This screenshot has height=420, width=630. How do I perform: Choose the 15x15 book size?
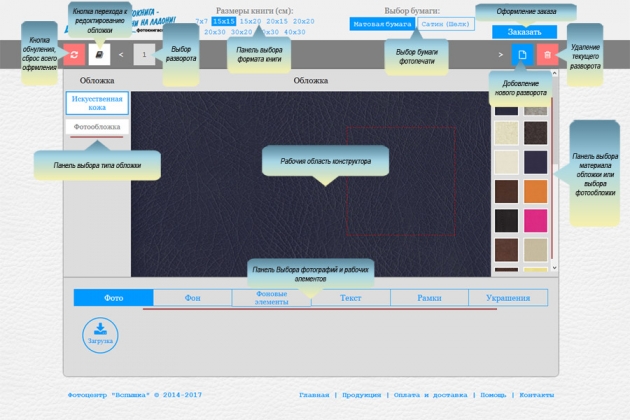coord(224,22)
